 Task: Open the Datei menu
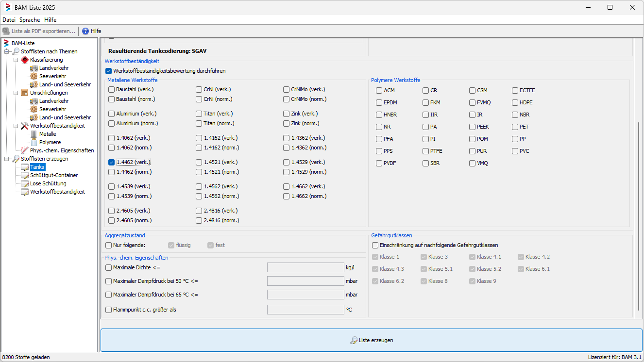pyautogui.click(x=9, y=20)
